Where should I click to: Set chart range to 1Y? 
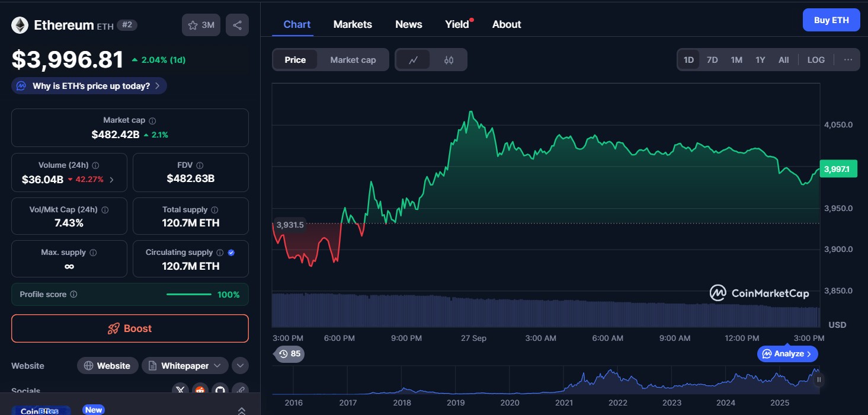coord(760,60)
